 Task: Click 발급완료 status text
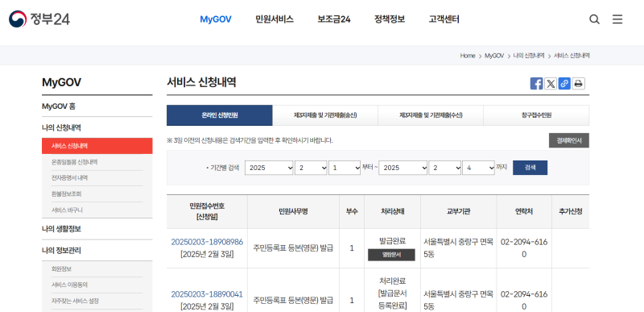coord(392,241)
